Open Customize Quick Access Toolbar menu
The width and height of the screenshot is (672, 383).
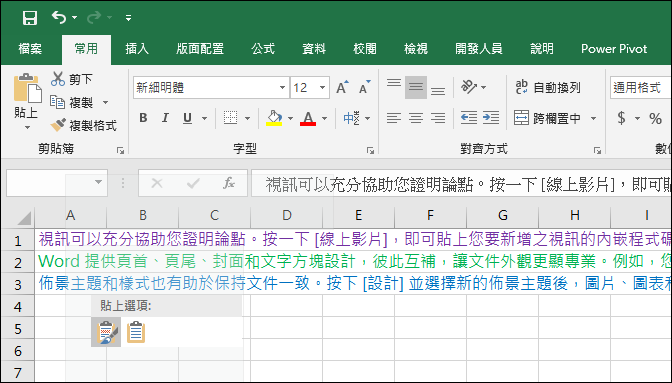129,18
